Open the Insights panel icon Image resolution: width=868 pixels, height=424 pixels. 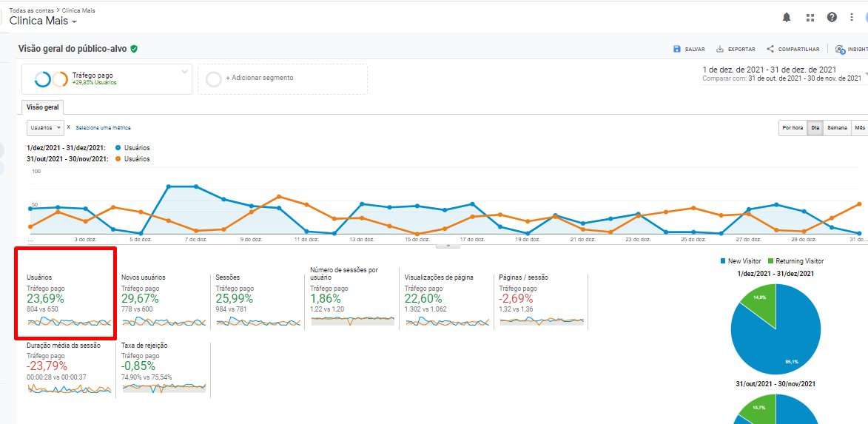[x=840, y=50]
